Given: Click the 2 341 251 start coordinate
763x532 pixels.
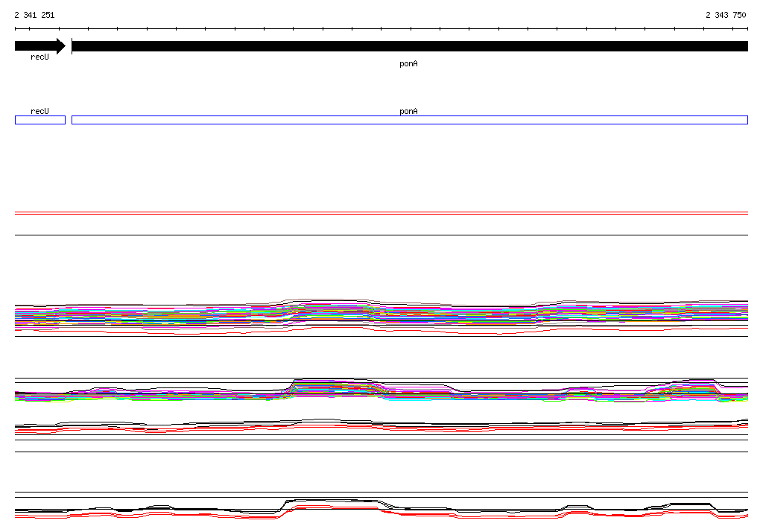Looking at the screenshot, I should (34, 15).
